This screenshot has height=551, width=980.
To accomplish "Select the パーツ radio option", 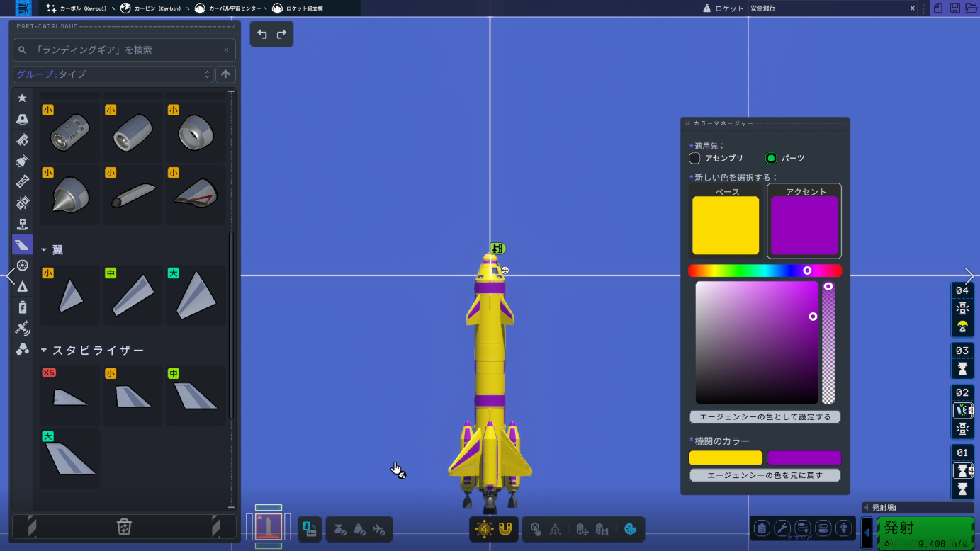I will pos(771,158).
